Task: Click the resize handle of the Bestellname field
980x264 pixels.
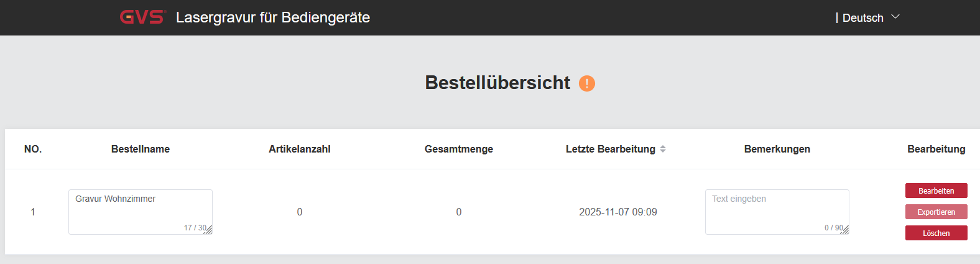Action: [x=209, y=230]
